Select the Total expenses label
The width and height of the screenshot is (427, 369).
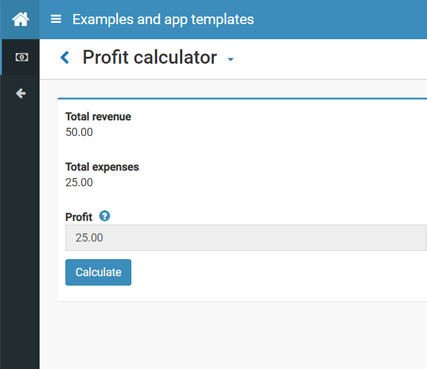(102, 167)
